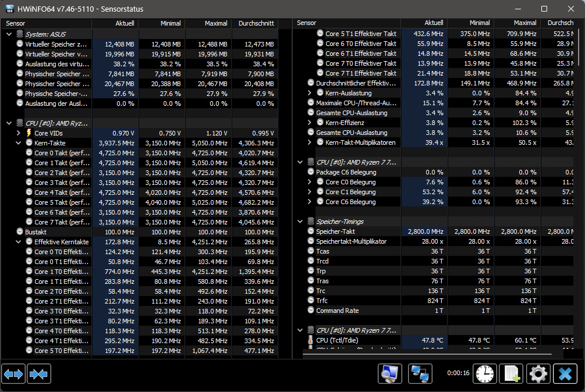
Task: Expand the Core VIDs row
Action: 18,133
